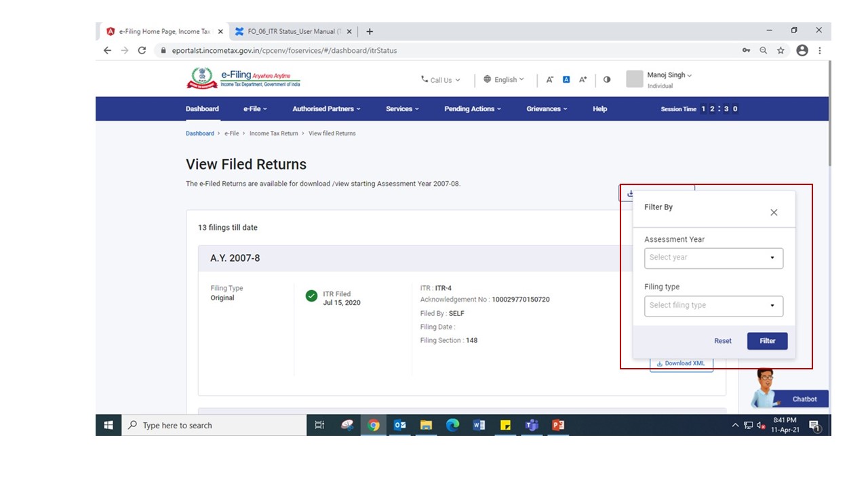Go to Dashboard via breadcrumb link
Image resolution: width=868 pixels, height=488 pixels.
click(199, 134)
